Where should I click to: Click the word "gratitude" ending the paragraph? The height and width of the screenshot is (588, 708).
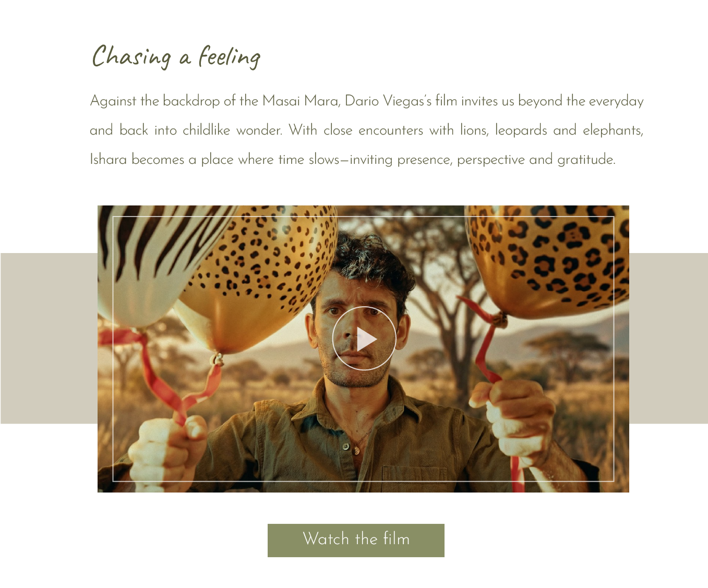tap(585, 160)
